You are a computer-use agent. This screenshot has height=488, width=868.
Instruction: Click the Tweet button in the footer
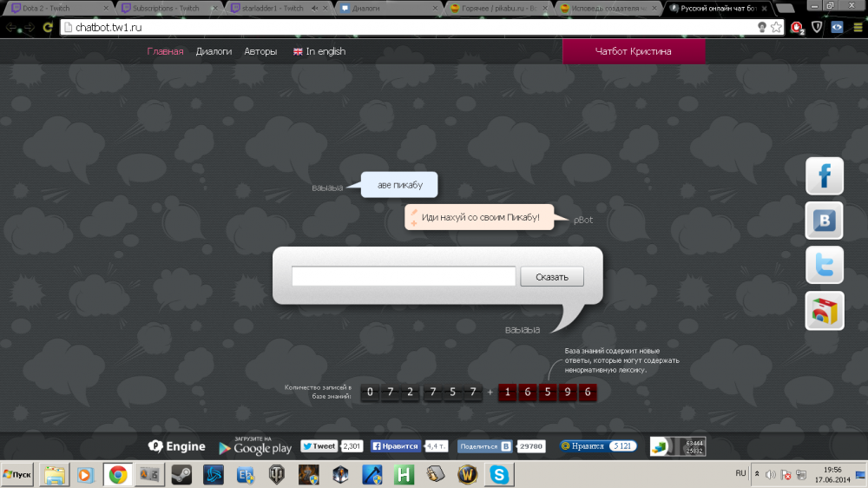319,446
